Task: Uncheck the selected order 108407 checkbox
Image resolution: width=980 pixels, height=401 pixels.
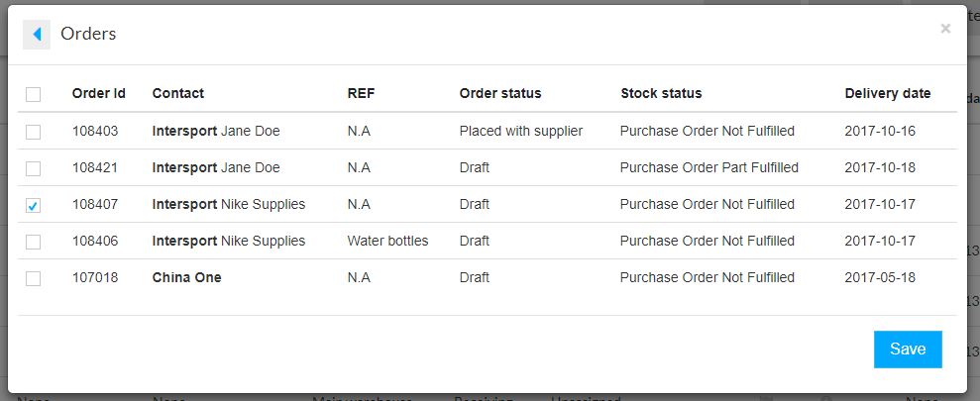Action: pos(33,205)
